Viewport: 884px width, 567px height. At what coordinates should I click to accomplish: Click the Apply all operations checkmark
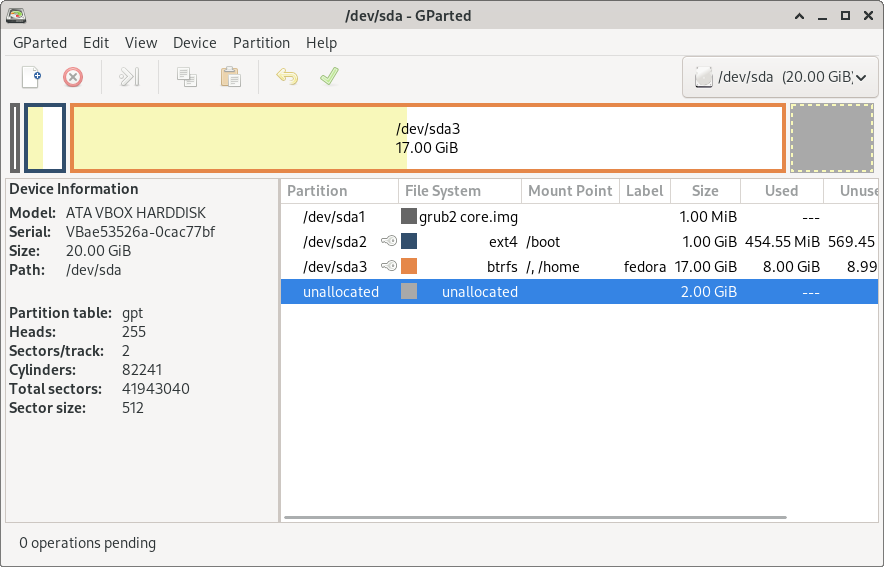coord(329,77)
